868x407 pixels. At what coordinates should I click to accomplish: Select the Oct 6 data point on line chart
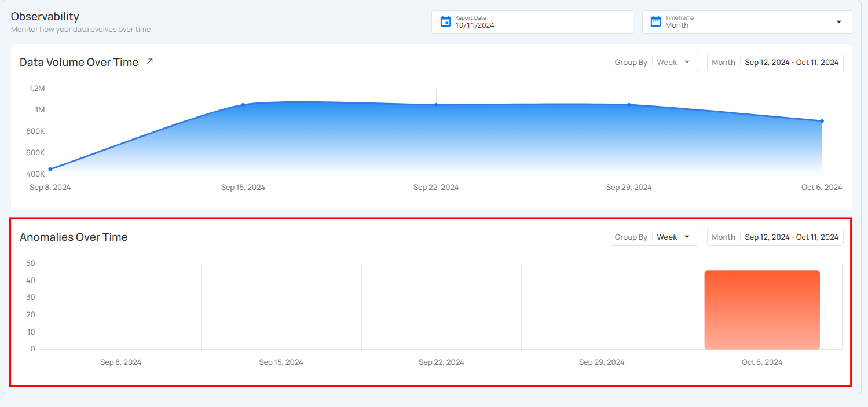point(822,121)
